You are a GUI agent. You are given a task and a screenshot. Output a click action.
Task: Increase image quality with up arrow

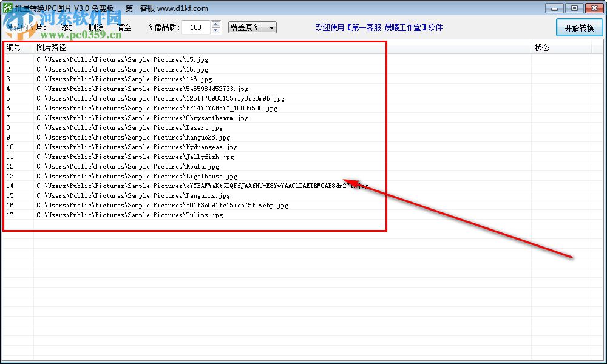[x=215, y=24]
